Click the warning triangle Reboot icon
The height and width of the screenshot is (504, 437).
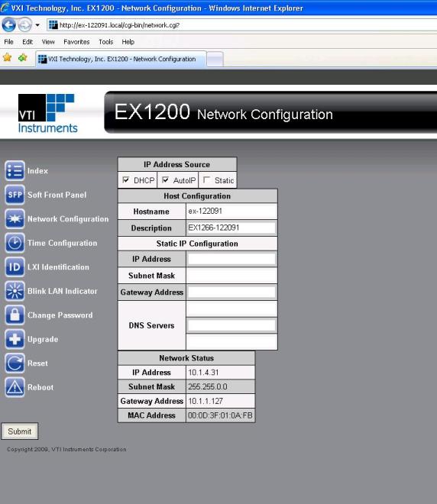coord(15,387)
